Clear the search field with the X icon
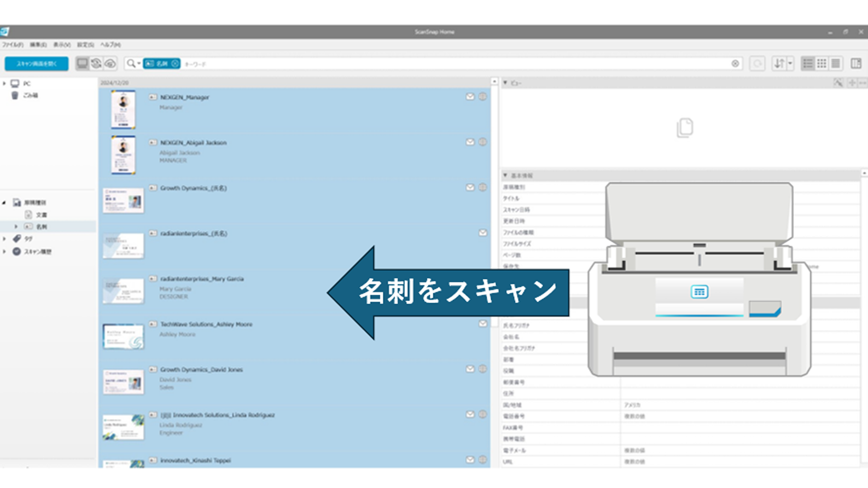The width and height of the screenshot is (868, 488). 735,64
